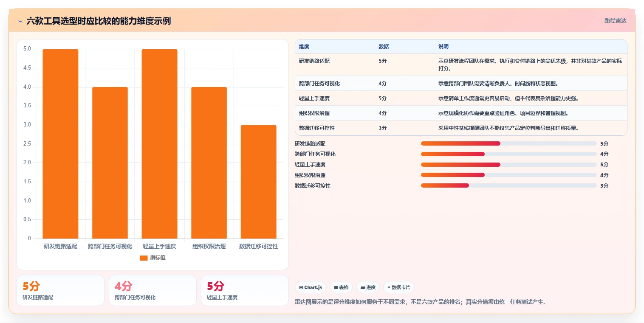Click the footnote text starting 雷达图展示的是
Viewport: 644px width, 323px height.
(x=420, y=302)
